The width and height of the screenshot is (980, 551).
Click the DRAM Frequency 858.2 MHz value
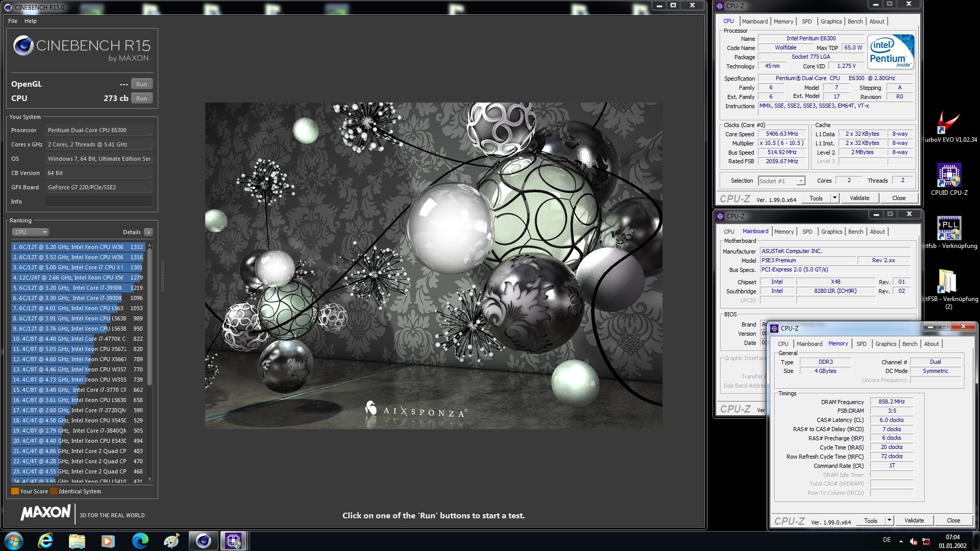coord(891,402)
